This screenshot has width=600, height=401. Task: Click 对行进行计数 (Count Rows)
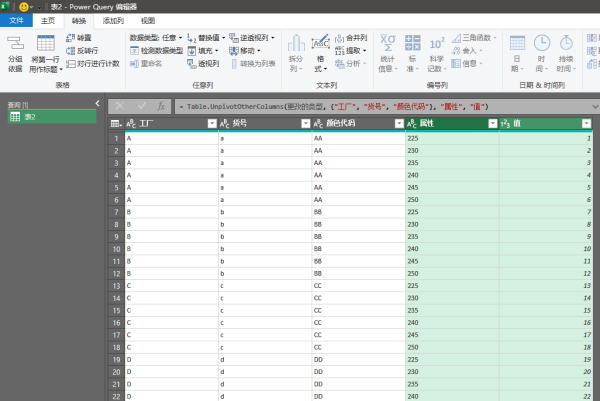(x=70, y=63)
